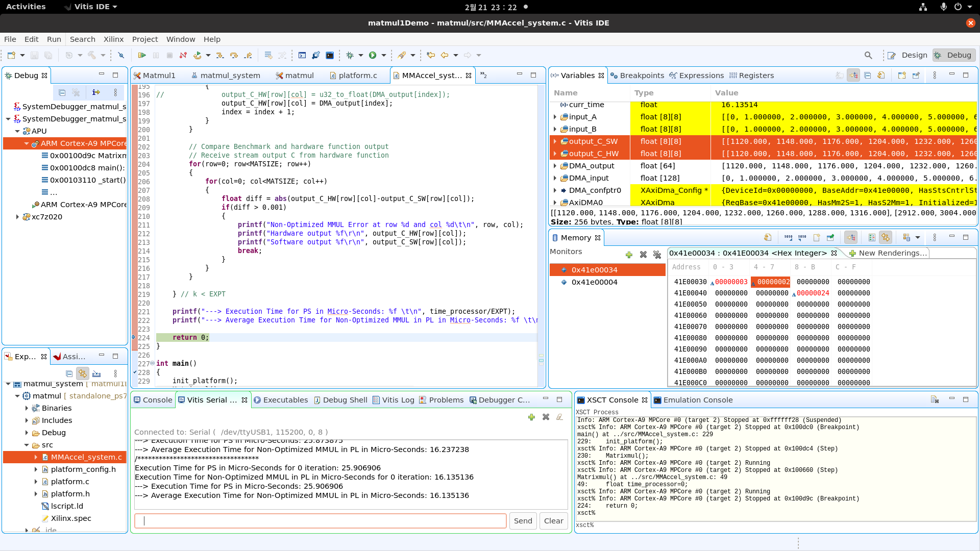Viewport: 980px width, 551px height.
Task: Open the Xilinx menu
Action: pos(113,39)
